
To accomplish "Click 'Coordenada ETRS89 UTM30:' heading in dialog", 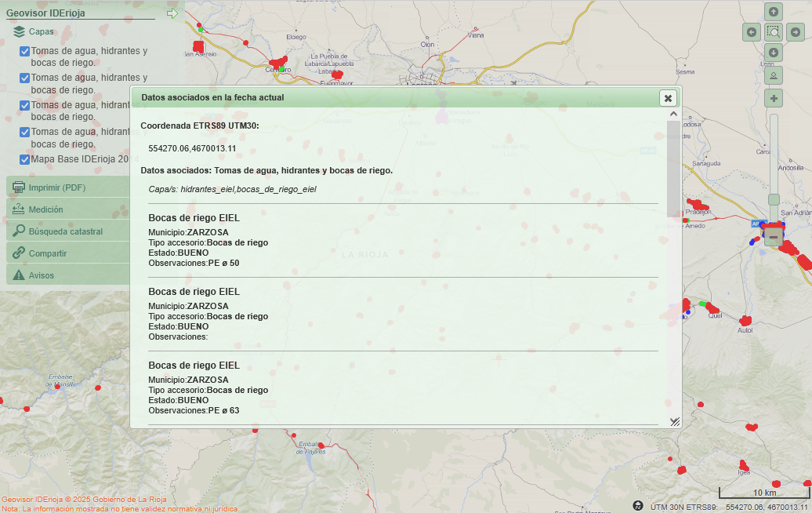I will pyautogui.click(x=200, y=126).
